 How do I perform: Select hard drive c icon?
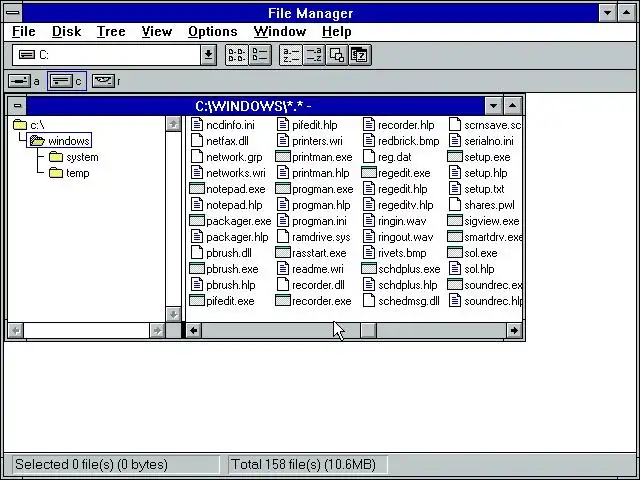(61, 81)
